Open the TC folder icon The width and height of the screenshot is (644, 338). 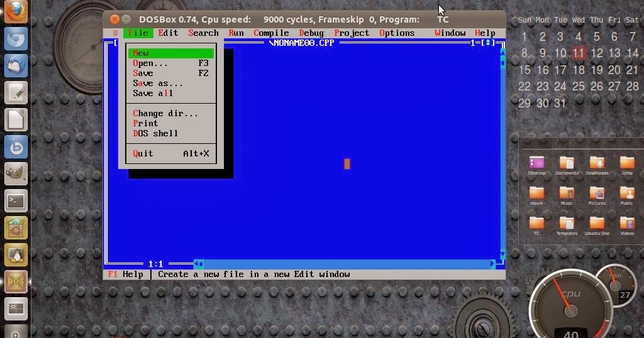pos(536,226)
